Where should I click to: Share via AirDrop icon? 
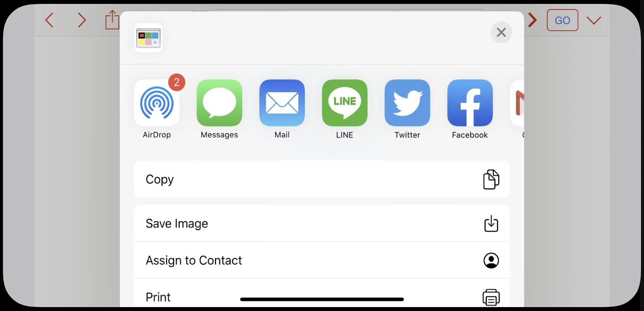(x=157, y=103)
